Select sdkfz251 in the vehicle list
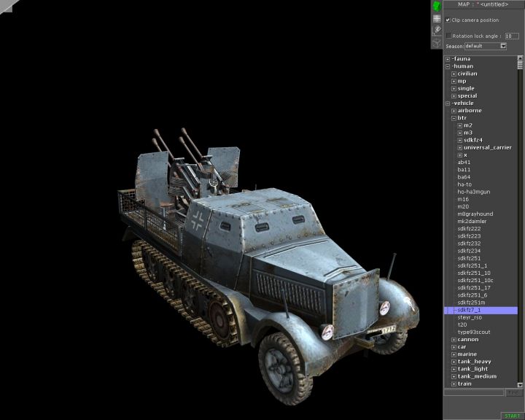Screen dimensions: 525x420 [468, 258]
